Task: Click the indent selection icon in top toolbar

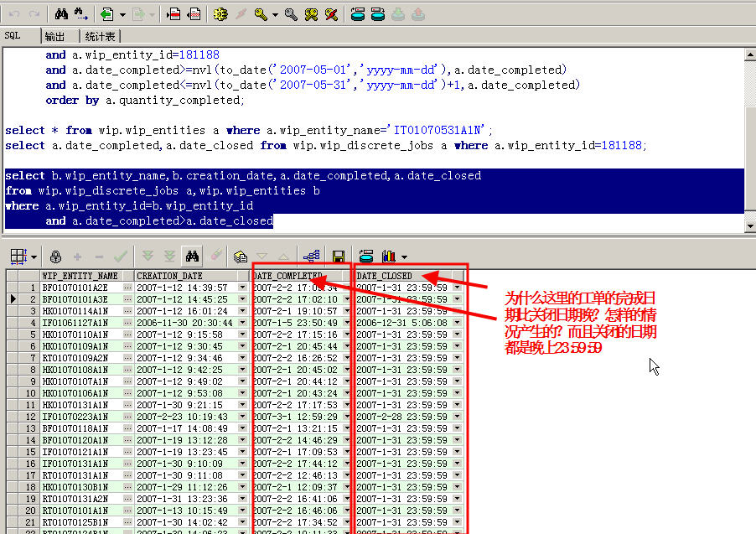Action: coord(174,14)
